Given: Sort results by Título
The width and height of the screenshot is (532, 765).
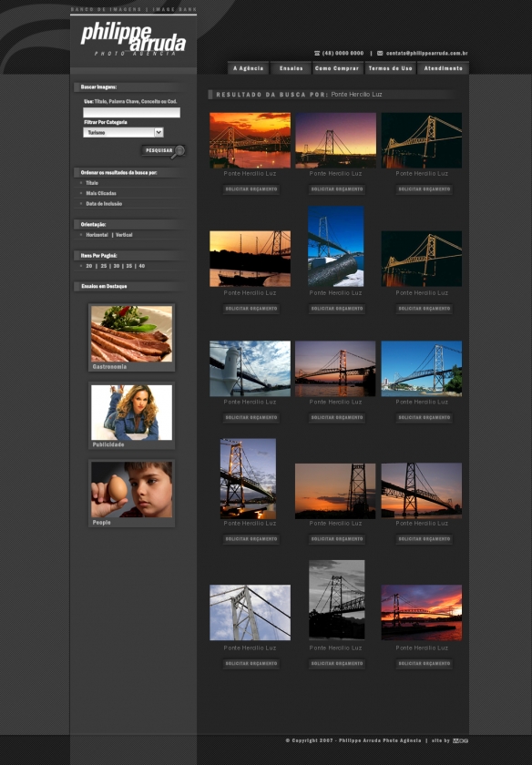Looking at the screenshot, I should point(92,183).
